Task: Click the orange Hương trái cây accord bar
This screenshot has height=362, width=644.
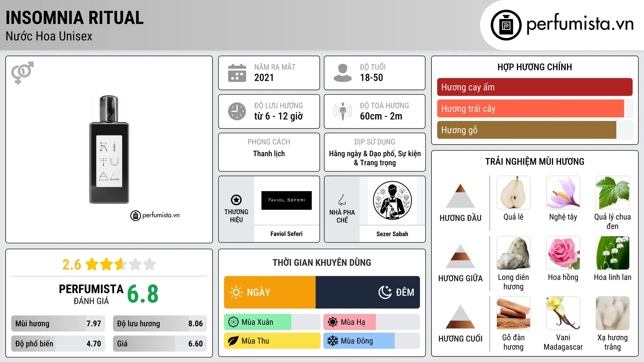Action: click(530, 108)
